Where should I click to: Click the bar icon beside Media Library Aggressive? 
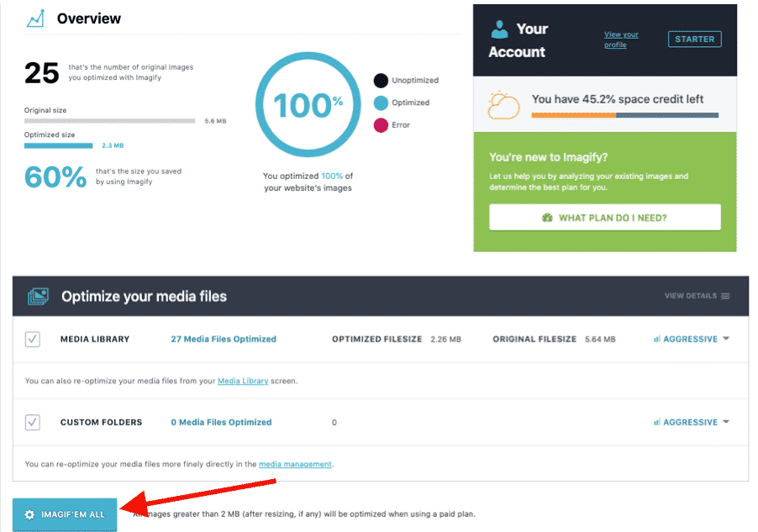(x=656, y=339)
